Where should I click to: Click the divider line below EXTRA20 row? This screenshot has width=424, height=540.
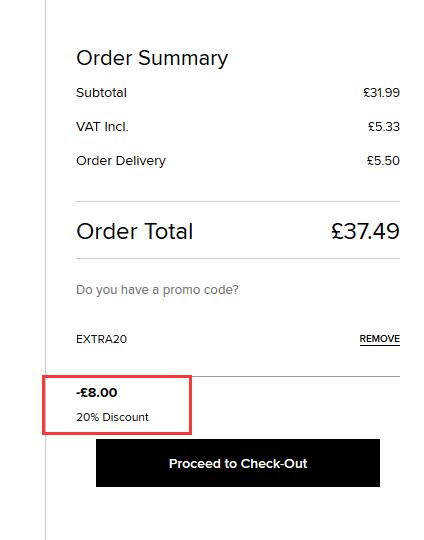[296, 376]
